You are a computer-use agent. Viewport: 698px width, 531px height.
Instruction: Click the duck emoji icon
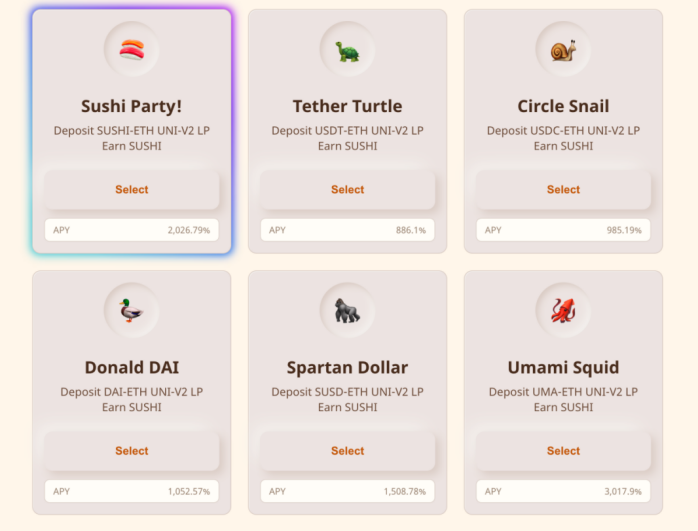(131, 310)
